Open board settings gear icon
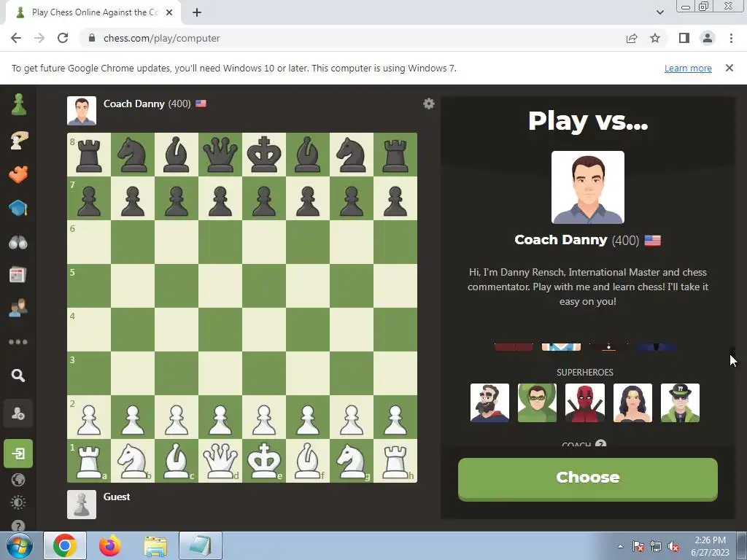747x560 pixels. click(429, 104)
